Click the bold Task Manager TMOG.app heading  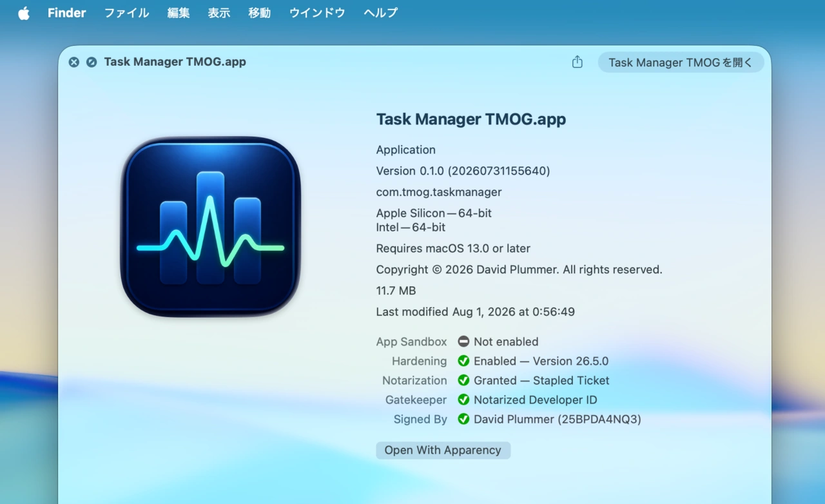(x=471, y=119)
